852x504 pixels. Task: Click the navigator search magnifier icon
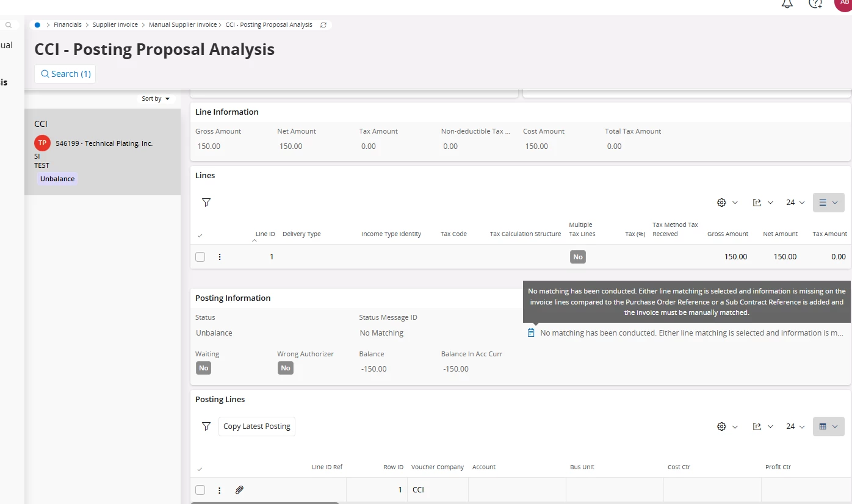click(9, 25)
